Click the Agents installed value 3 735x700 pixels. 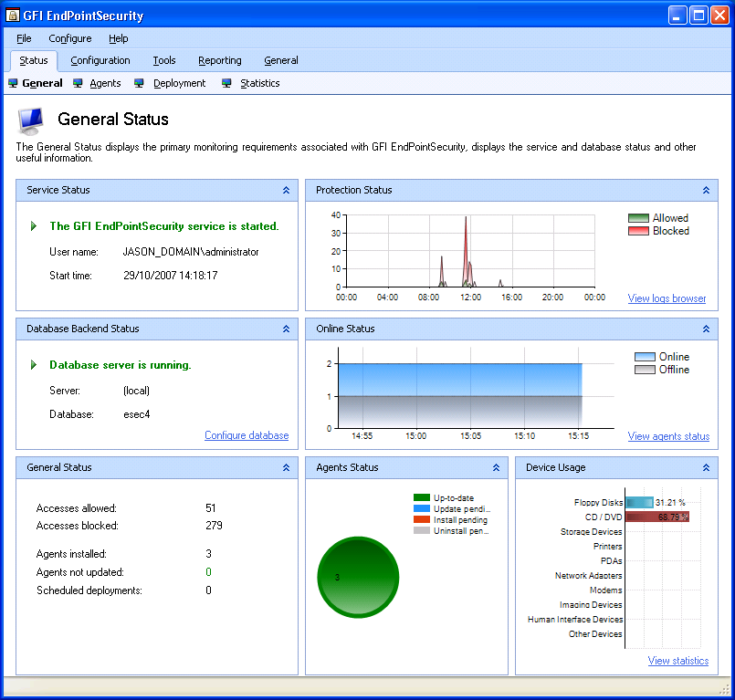(208, 554)
